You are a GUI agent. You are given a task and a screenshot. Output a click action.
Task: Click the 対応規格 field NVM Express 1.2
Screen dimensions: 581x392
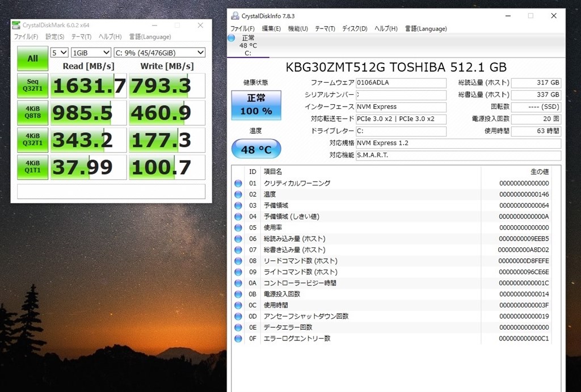(458, 143)
